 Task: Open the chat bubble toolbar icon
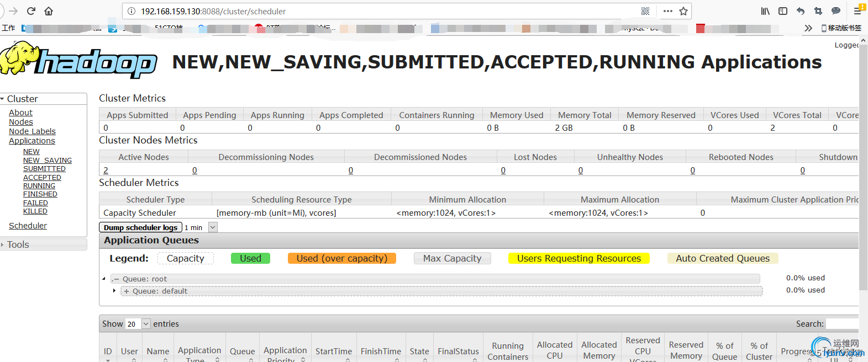point(836,11)
